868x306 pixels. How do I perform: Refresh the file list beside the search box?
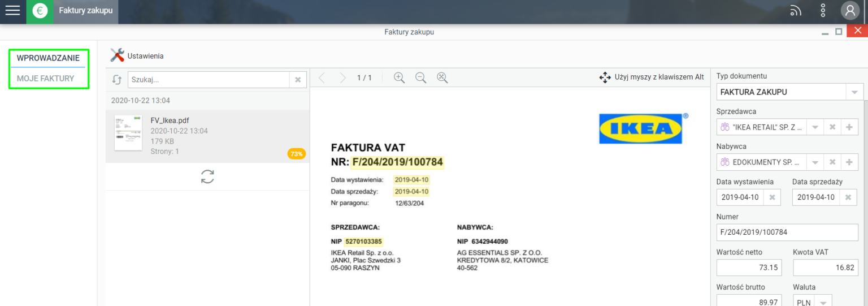tap(117, 80)
